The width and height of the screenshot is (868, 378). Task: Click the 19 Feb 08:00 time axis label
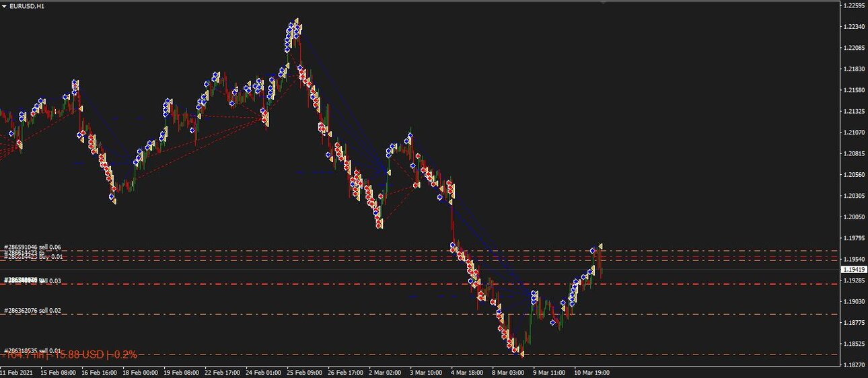[181, 372]
